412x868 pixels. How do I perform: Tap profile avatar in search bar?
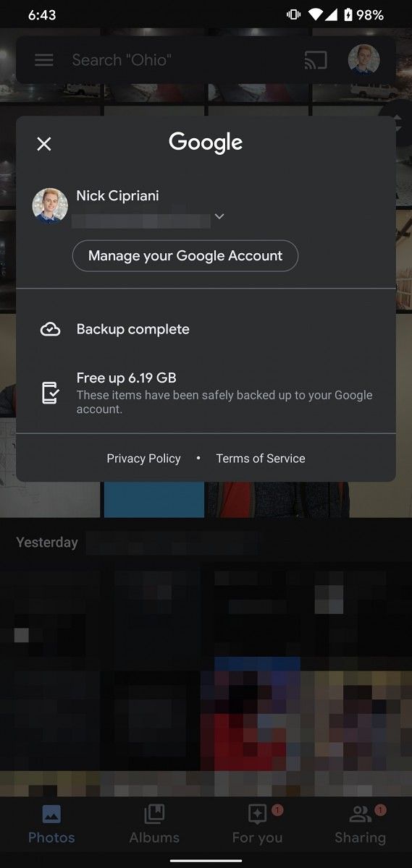[x=363, y=60]
